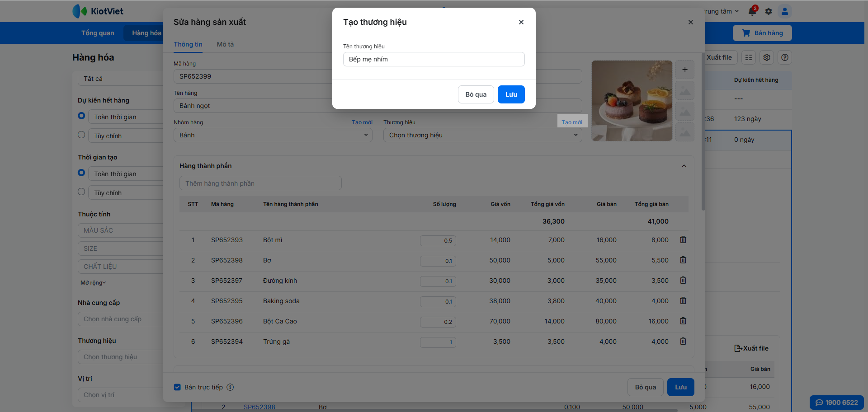Select the first empty image placeholder

pyautogui.click(x=685, y=90)
